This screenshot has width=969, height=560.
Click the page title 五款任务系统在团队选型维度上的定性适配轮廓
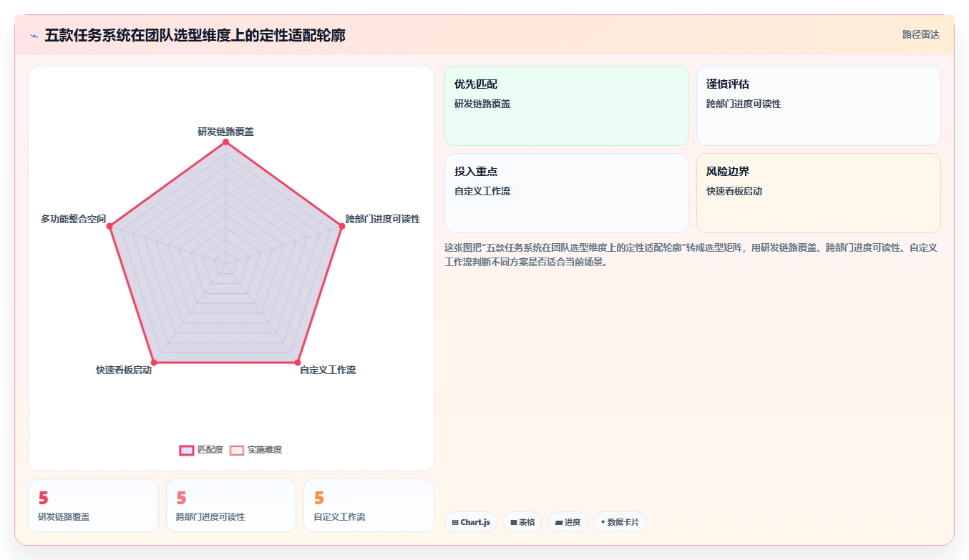(195, 35)
